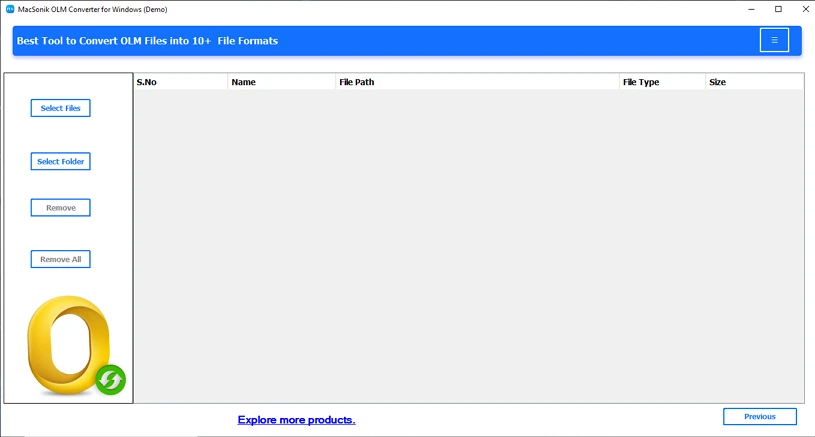Hit the Remove All button
This screenshot has width=815, height=437.
(61, 259)
